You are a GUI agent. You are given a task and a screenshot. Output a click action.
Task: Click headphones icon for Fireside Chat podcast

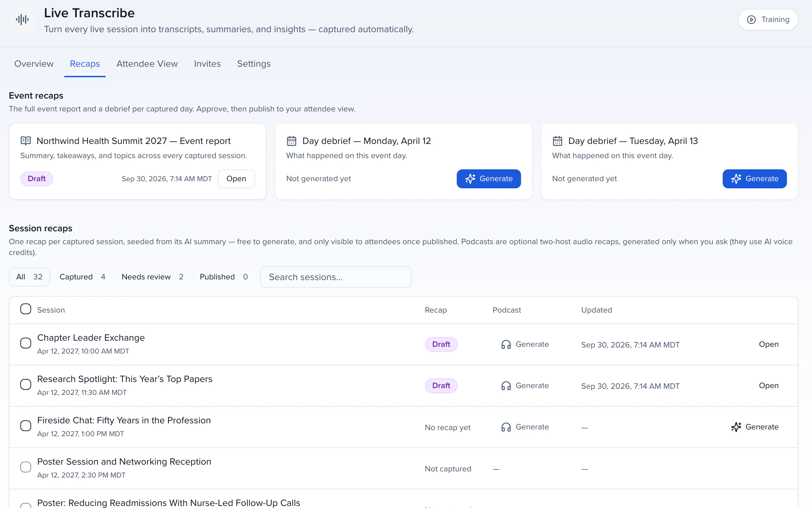tap(506, 427)
